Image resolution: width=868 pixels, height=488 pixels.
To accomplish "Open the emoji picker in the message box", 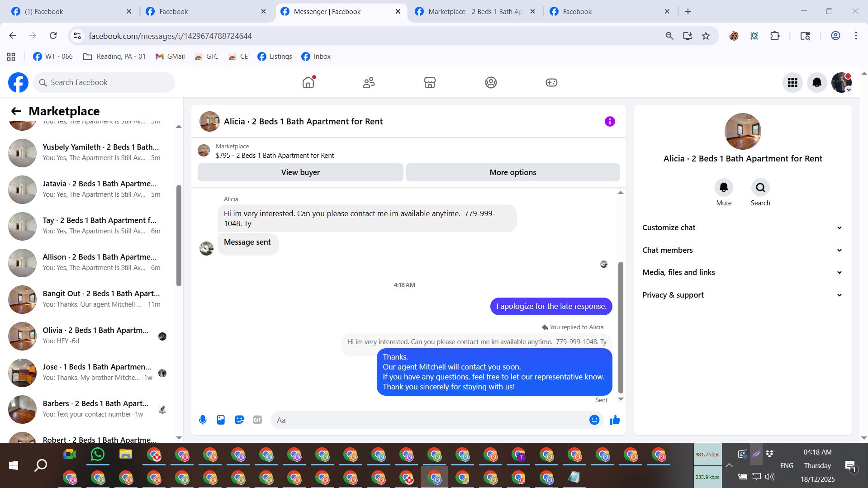I will [594, 420].
